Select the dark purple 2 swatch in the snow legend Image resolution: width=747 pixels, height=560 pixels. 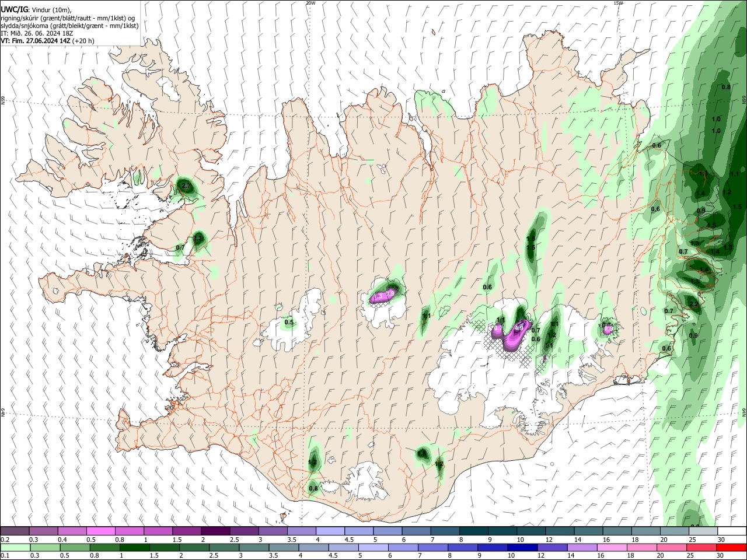(215, 531)
